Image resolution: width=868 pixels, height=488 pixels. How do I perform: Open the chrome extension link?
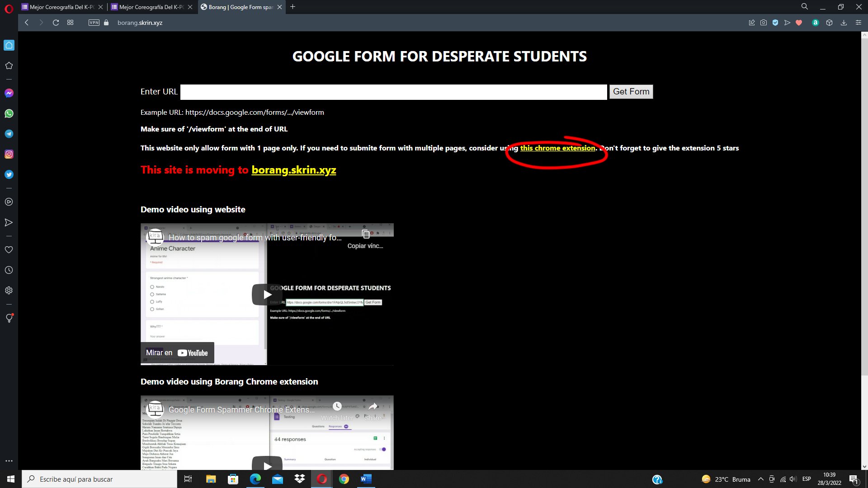pos(557,148)
